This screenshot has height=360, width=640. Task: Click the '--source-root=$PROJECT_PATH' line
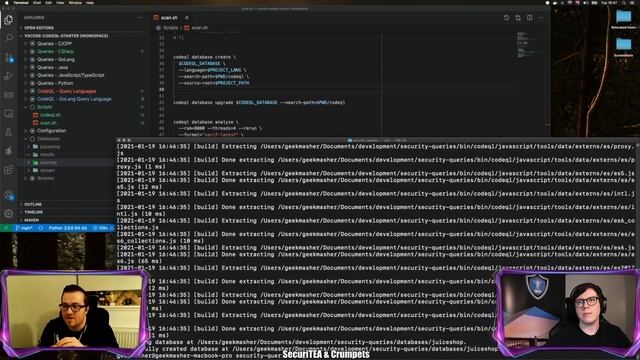coord(213,83)
